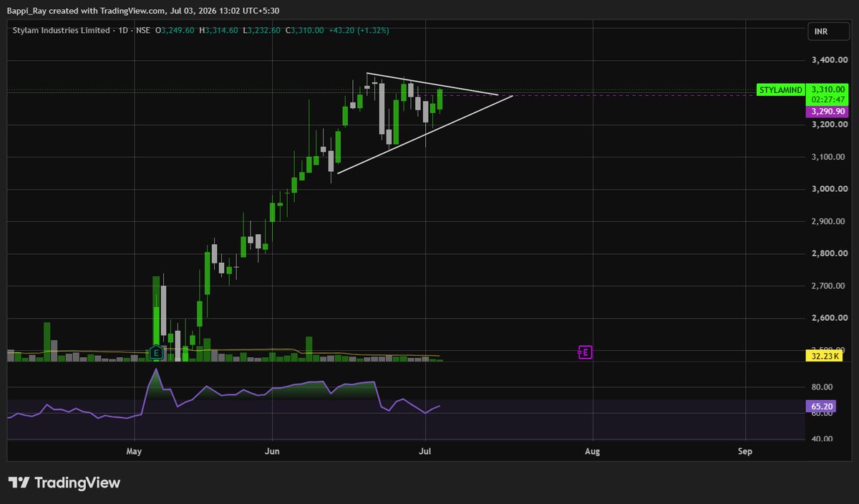Click the +43.20 (+1.32%) change value
This screenshot has height=504, width=859.
click(x=359, y=30)
